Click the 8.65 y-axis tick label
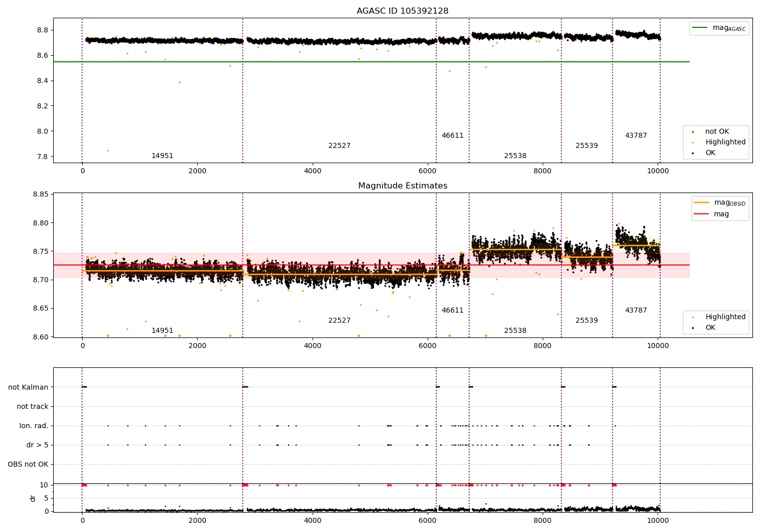Screen dimensions: 760x532 point(40,309)
